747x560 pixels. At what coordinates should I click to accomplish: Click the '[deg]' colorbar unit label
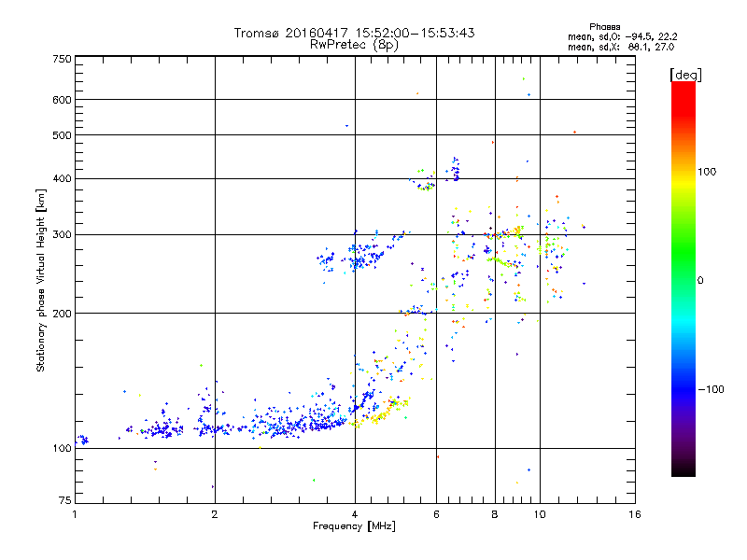pyautogui.click(x=685, y=75)
